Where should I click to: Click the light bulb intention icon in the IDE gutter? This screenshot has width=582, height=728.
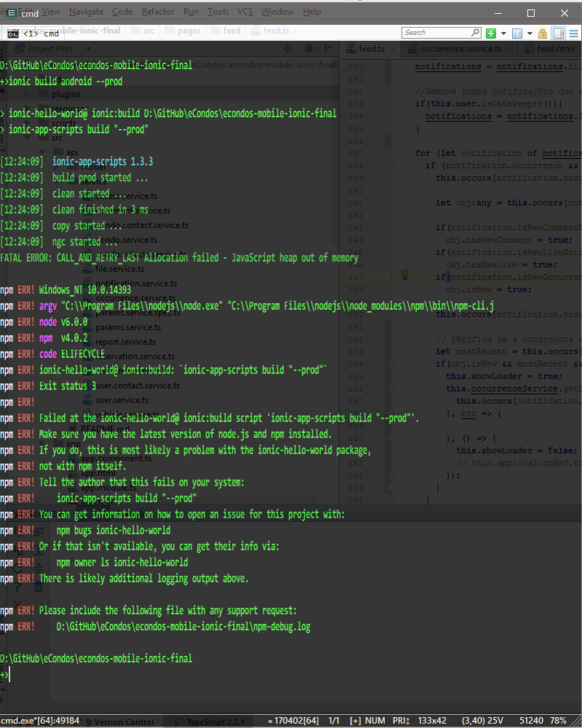(x=404, y=274)
